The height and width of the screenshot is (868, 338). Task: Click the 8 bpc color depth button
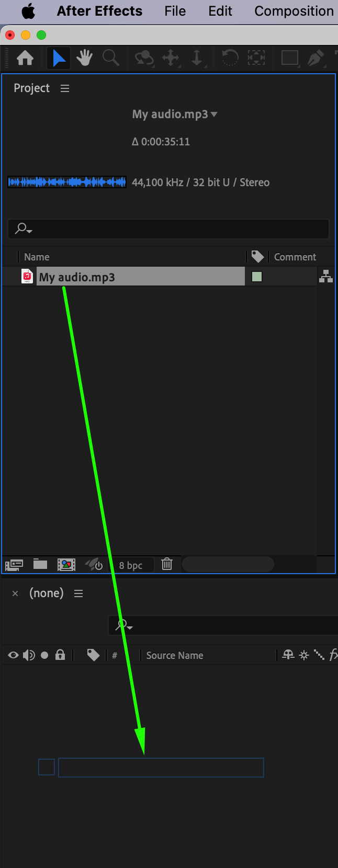click(x=131, y=565)
